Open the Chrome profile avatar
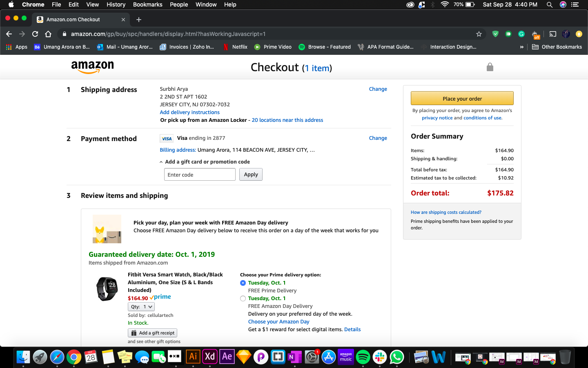This screenshot has height=368, width=588. 566,34
